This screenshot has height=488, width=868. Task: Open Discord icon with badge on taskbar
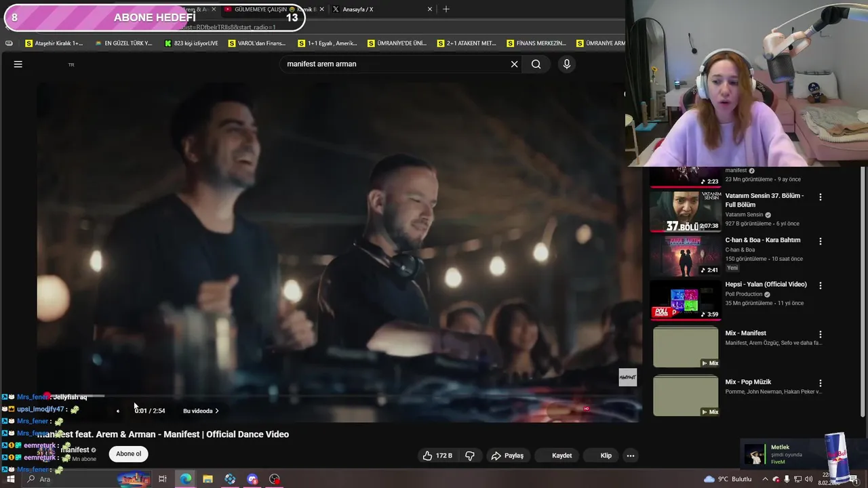tap(252, 479)
